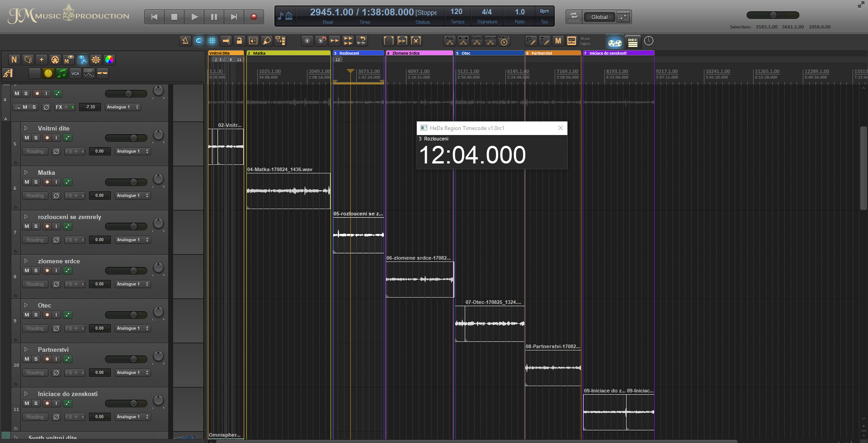The height and width of the screenshot is (443, 868).
Task: Open Analogue 1 input dropdown on Vnitrni dite
Action: coord(132,151)
